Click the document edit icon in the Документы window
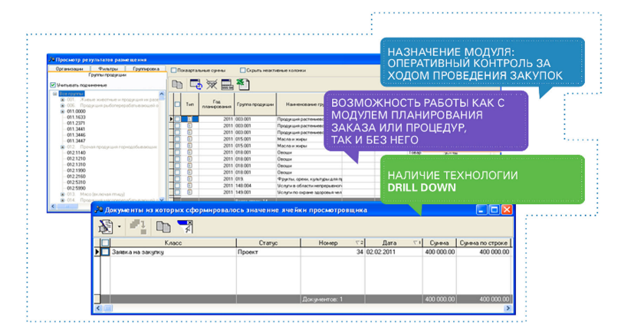This screenshot has height=327, width=644. (107, 226)
